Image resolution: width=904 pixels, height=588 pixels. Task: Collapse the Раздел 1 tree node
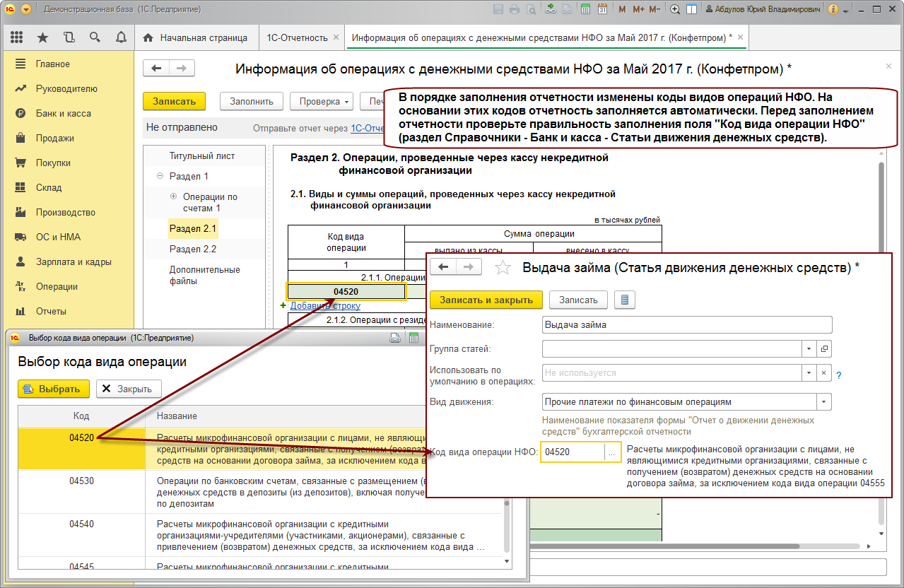click(x=160, y=176)
